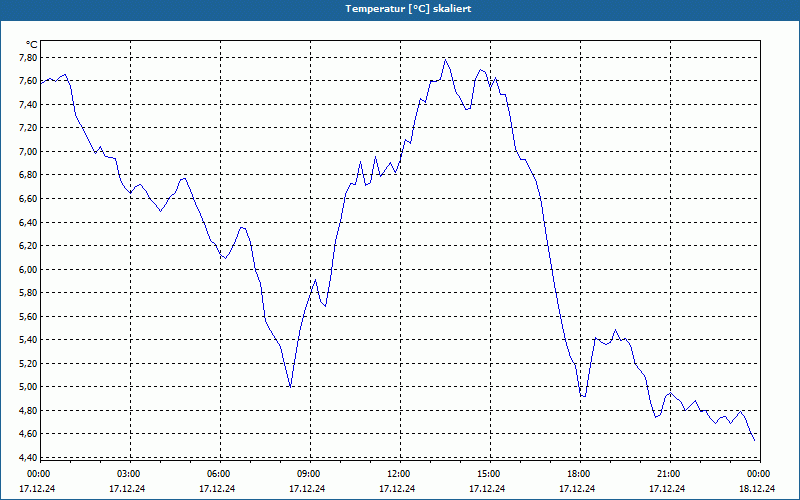Click the 5,40 y-axis value
800x500 pixels.
click(28, 340)
